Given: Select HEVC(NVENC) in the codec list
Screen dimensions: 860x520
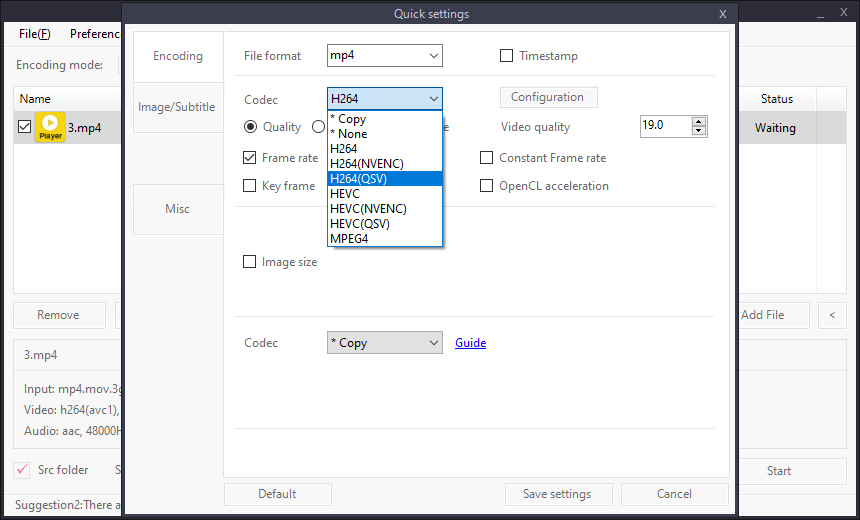Looking at the screenshot, I should coord(368,209).
